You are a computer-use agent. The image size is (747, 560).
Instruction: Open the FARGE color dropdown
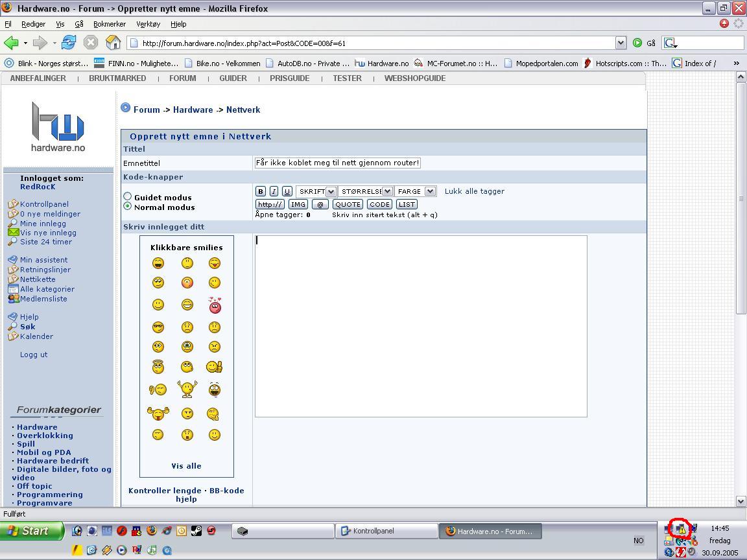416,191
